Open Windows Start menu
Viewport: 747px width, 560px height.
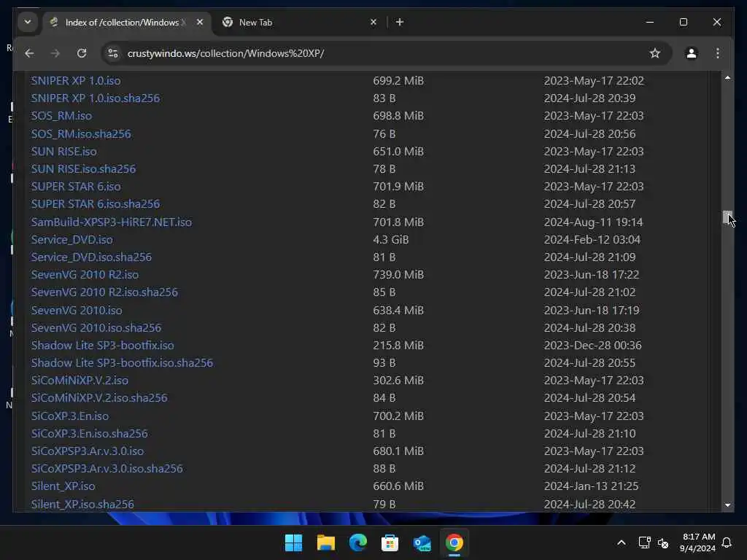293,542
